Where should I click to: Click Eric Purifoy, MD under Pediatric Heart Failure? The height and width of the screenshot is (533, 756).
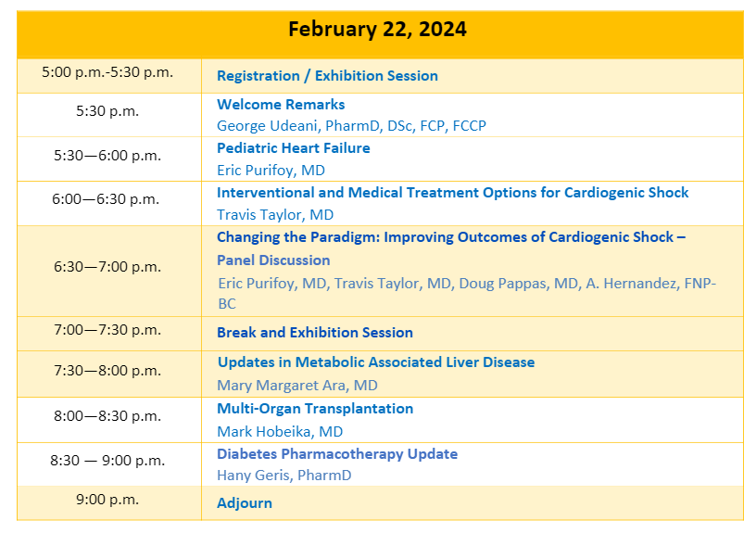(271, 171)
